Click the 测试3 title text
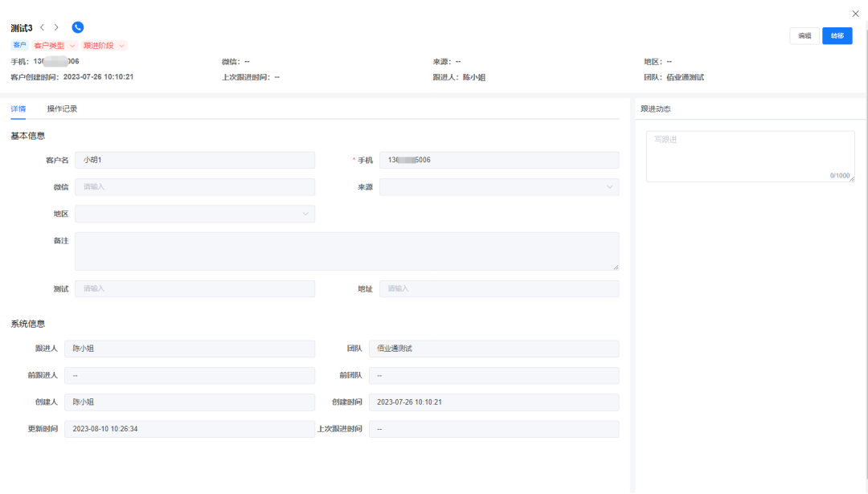868x494 pixels. click(22, 27)
